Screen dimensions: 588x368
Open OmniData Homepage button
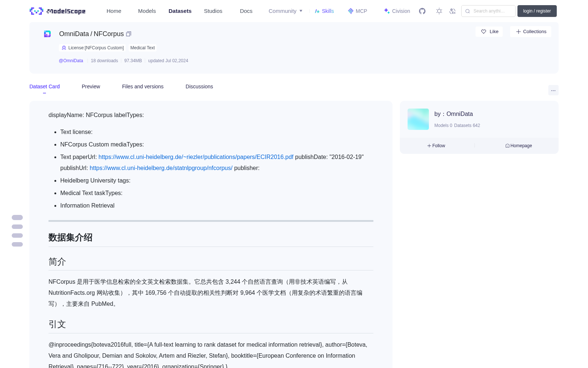(x=519, y=146)
